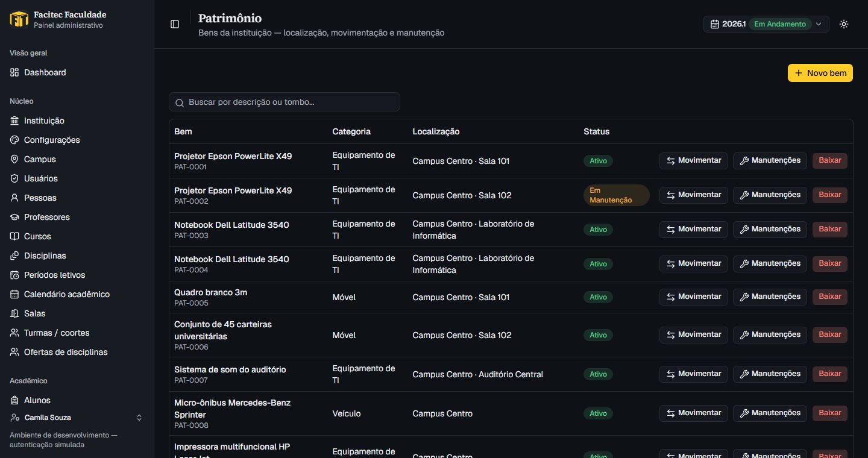Click the Em Manutenção status badge

click(x=616, y=195)
